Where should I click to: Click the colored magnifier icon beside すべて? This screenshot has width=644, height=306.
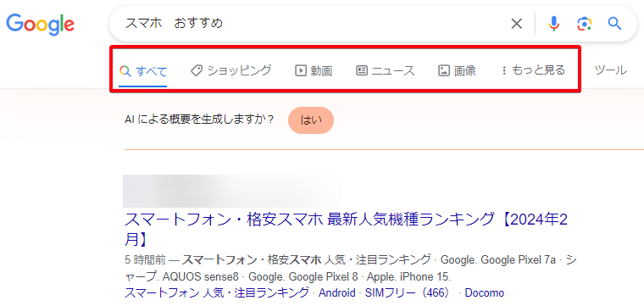[x=125, y=71]
